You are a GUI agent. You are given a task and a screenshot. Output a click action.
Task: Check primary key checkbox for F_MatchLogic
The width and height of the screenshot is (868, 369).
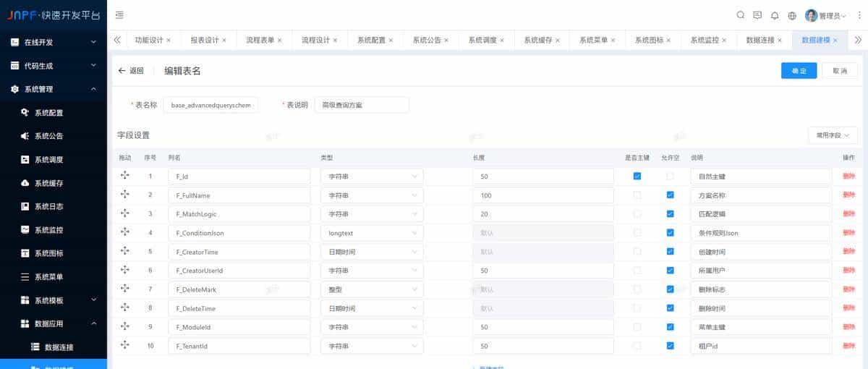pos(637,213)
